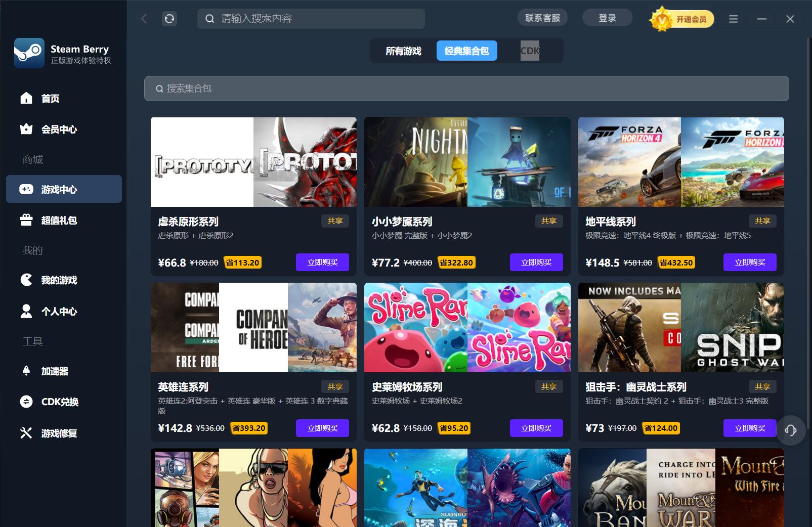This screenshot has height=527, width=812.
Task: Open 我的游戏 in the sidebar
Action: [64, 280]
